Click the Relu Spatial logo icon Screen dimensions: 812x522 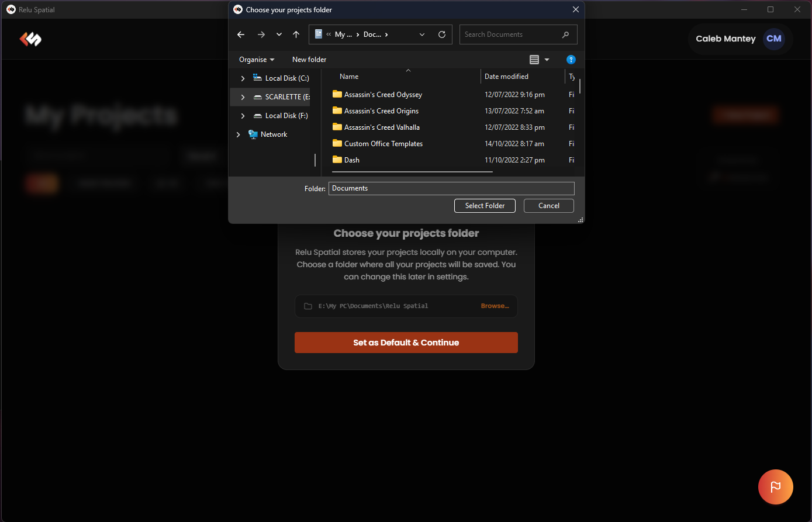pyautogui.click(x=30, y=39)
